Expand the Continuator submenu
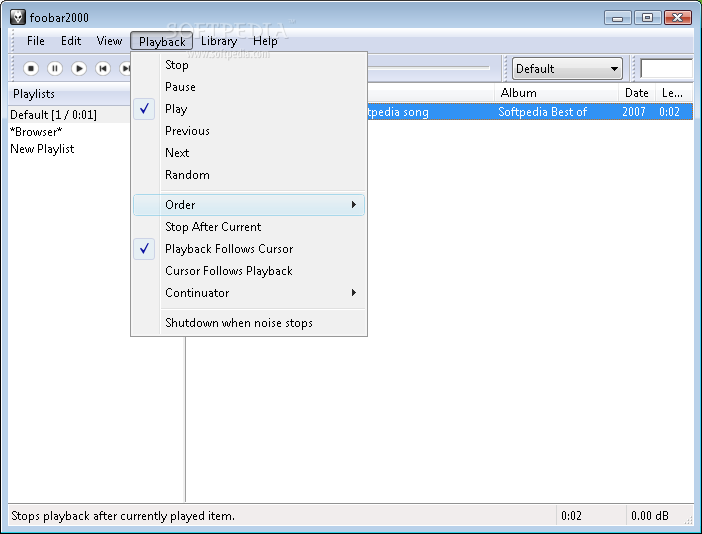This screenshot has height=534, width=702. (x=249, y=293)
